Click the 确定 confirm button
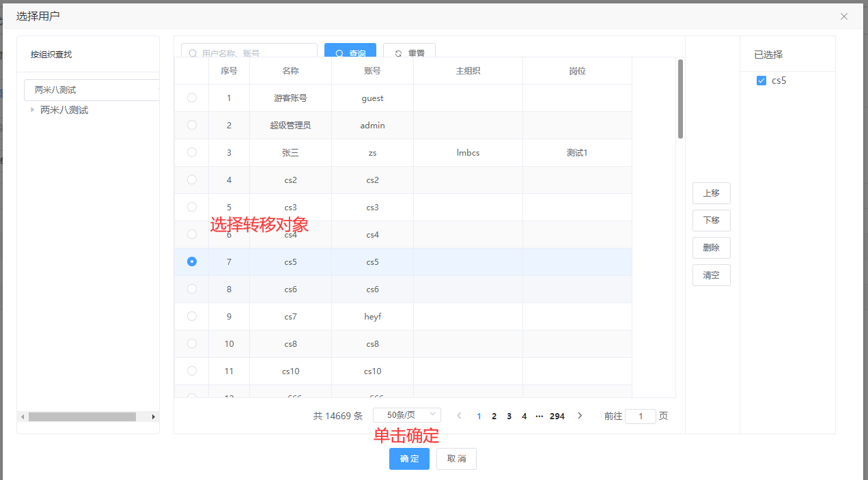This screenshot has width=868, height=480. (409, 459)
